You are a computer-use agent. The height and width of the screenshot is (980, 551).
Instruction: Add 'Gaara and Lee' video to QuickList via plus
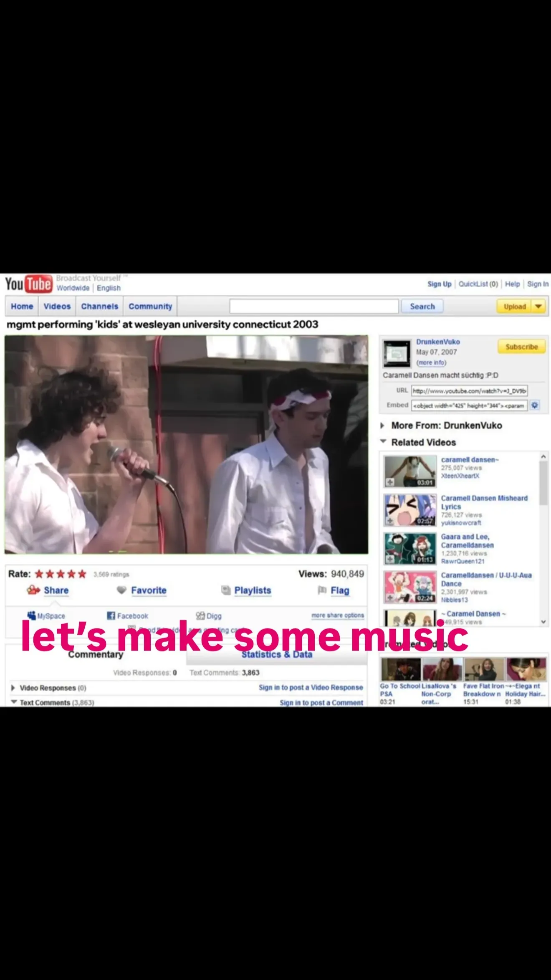click(389, 559)
